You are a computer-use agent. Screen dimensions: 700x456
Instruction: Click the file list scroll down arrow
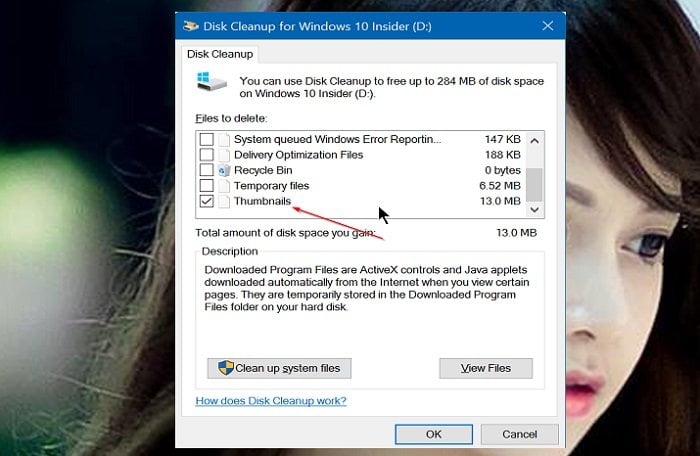[x=534, y=209]
